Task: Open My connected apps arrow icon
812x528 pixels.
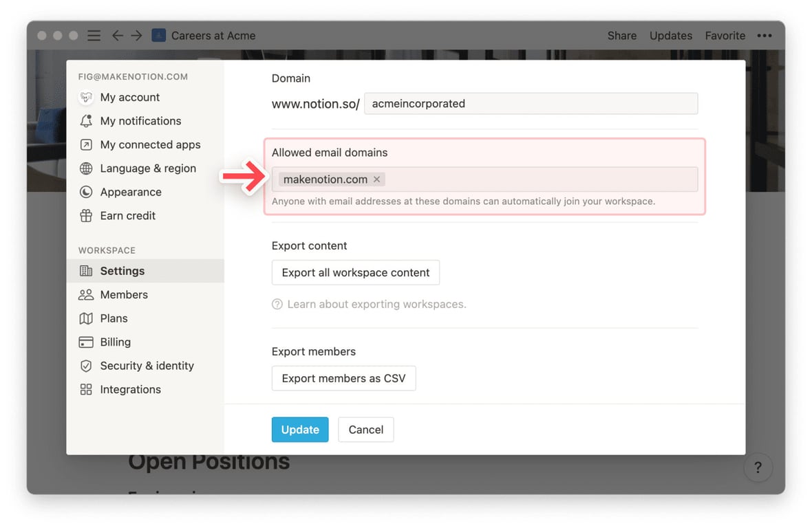Action: 86,145
